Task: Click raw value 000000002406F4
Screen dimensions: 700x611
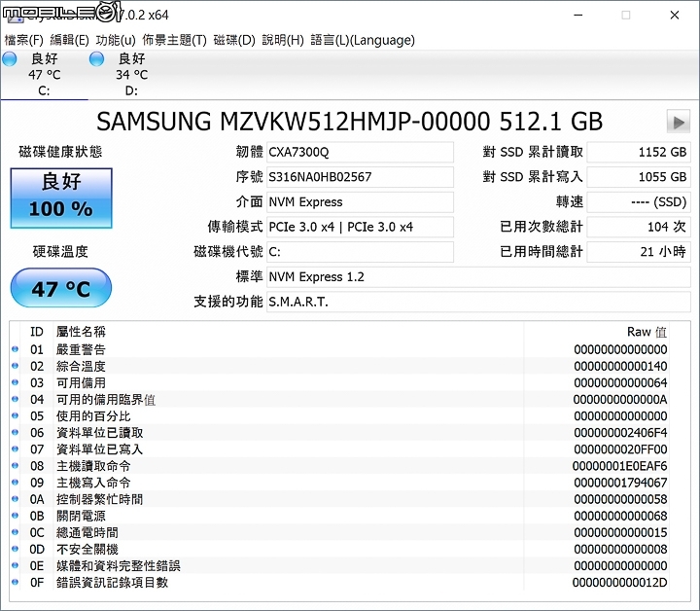Action: 620,433
